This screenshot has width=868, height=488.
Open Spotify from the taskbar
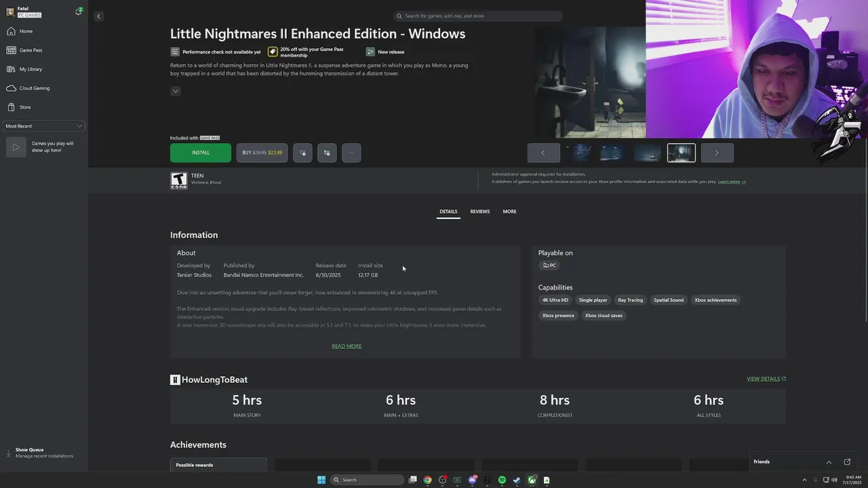coord(502,480)
